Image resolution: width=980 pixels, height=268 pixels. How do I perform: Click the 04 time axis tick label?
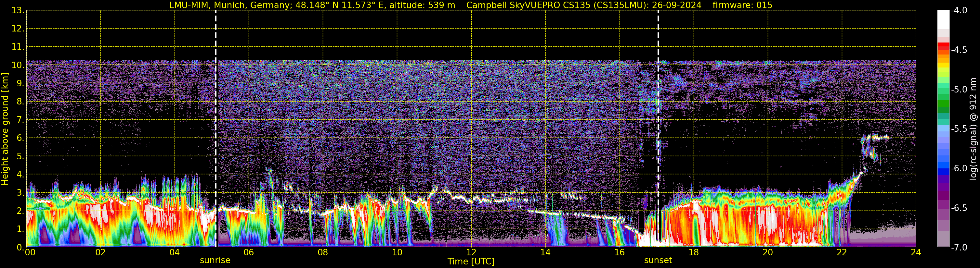pyautogui.click(x=175, y=252)
